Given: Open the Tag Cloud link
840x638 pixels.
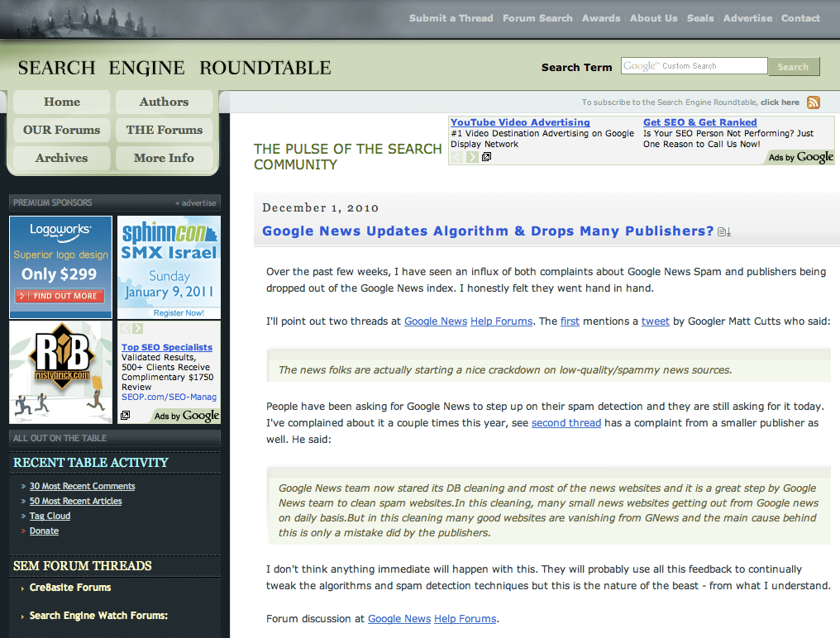Looking at the screenshot, I should coord(50,516).
